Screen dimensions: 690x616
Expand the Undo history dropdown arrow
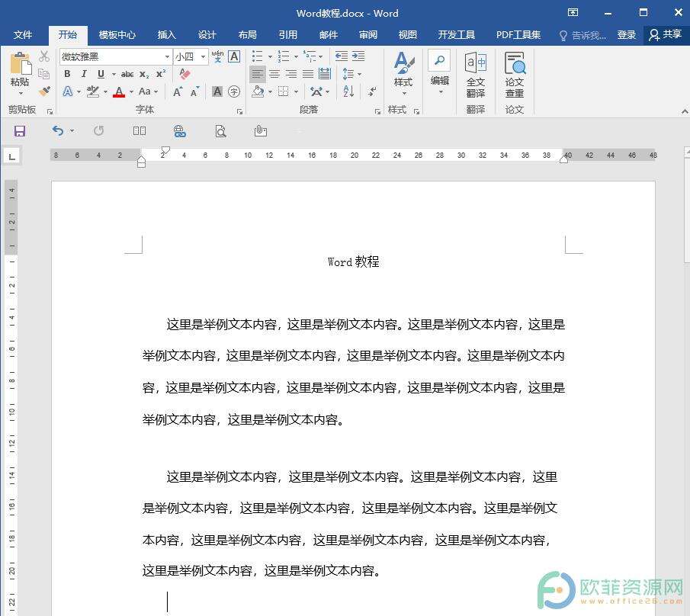72,131
